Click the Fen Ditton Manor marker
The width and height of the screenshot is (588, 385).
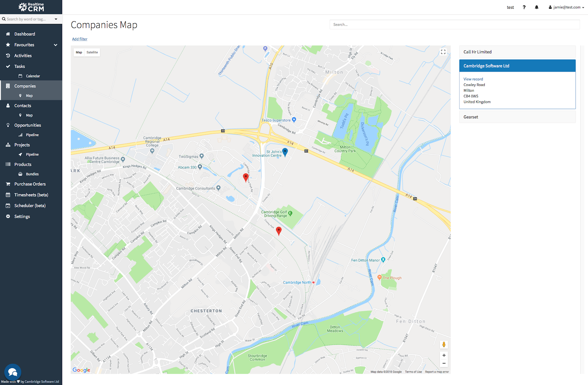pyautogui.click(x=383, y=260)
